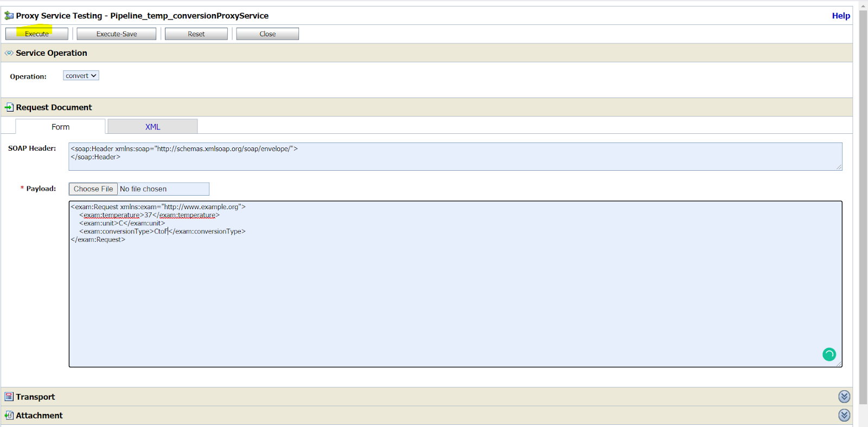Viewport: 868px width, 427px height.
Task: Select the Form tab
Action: [60, 127]
